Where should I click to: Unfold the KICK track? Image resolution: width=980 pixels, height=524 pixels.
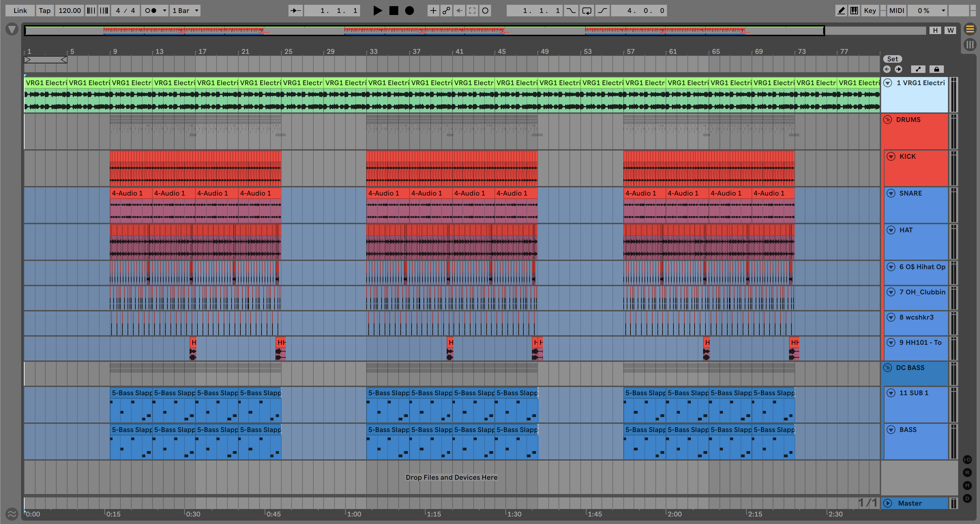(891, 157)
